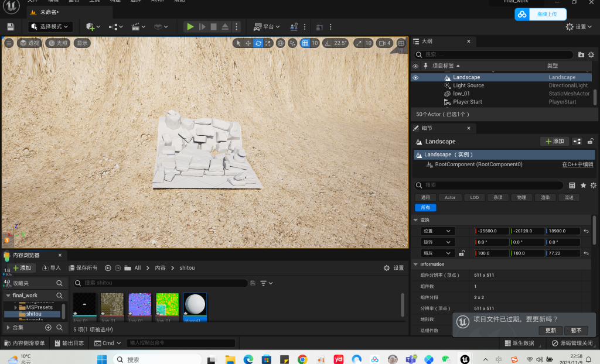Open the 选择模式 mode dropdown
Image resolution: width=600 pixels, height=364 pixels.
[51, 27]
